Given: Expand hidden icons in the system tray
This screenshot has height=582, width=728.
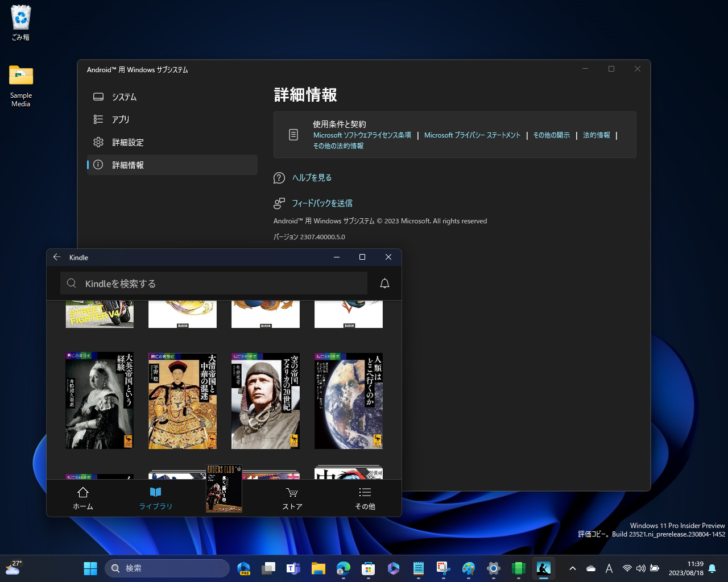Looking at the screenshot, I should [x=572, y=568].
